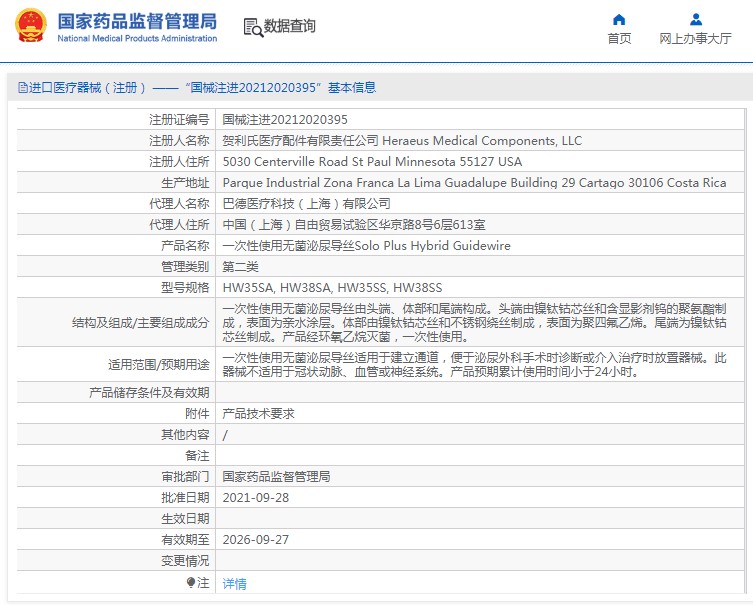
Task: Click the 数据查询 heading text
Action: 289,26
